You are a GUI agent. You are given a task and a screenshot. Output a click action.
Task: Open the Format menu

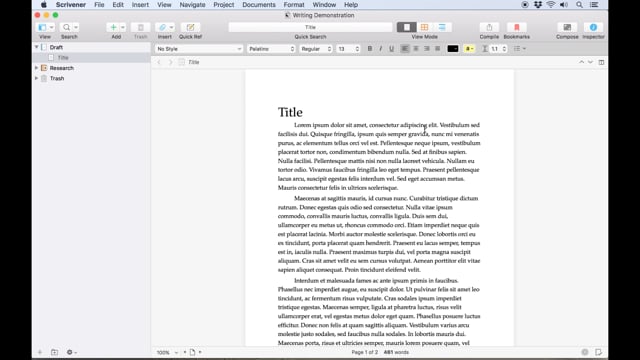click(x=294, y=5)
